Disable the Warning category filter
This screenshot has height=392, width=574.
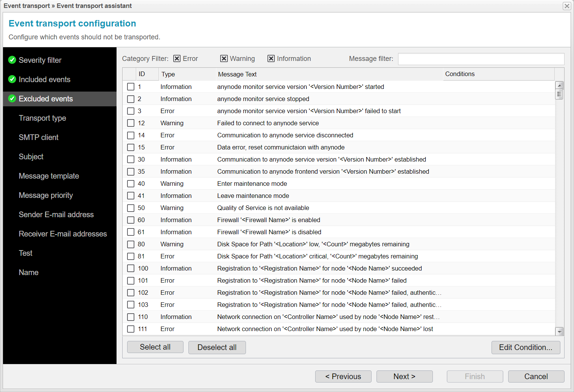coord(223,58)
